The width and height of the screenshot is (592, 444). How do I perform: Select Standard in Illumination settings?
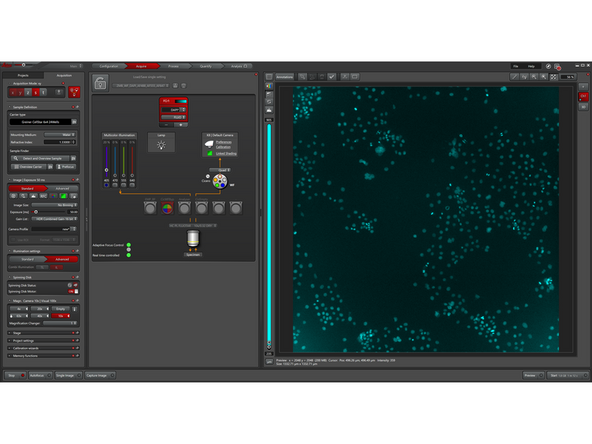[x=27, y=259]
